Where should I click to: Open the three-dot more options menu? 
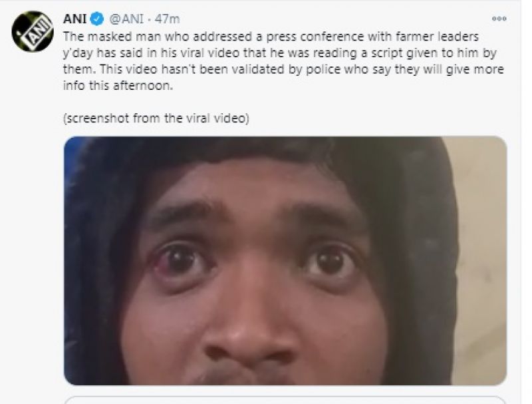tap(499, 19)
